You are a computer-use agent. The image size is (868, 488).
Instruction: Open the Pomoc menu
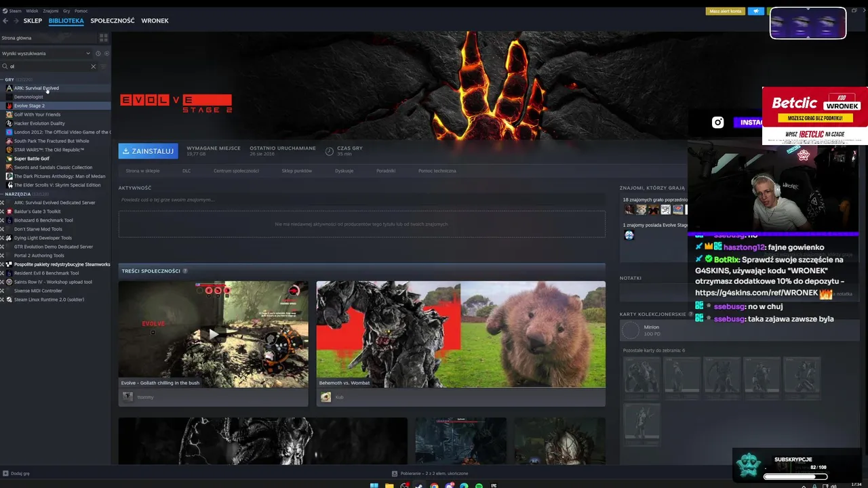[x=81, y=11]
